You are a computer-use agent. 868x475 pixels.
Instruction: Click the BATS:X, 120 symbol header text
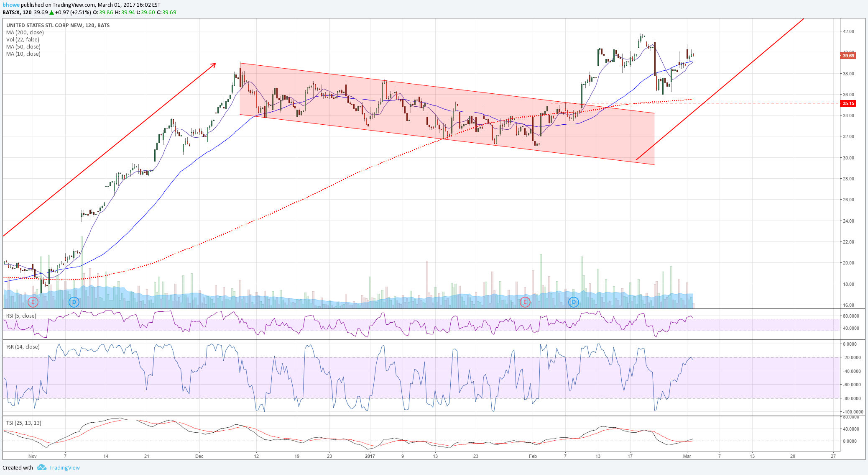(x=17, y=13)
